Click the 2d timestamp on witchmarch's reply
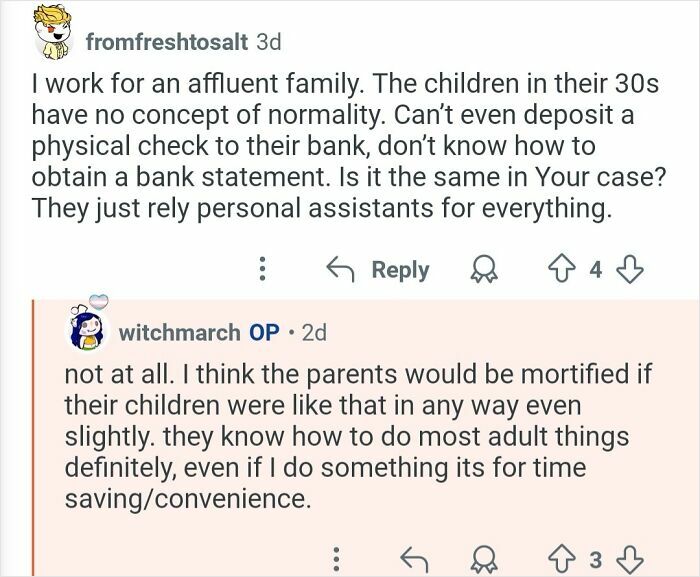This screenshot has height=577, width=700. pyautogui.click(x=314, y=333)
